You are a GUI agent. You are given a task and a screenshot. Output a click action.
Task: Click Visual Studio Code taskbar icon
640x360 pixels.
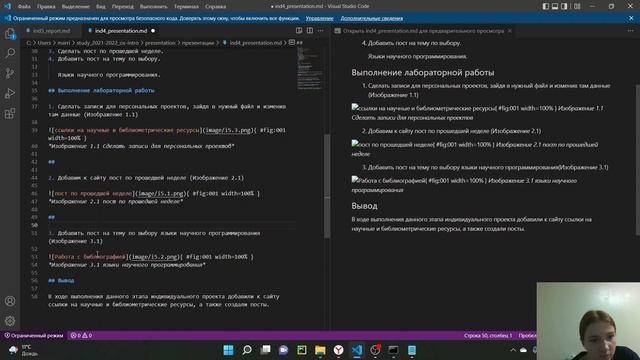coord(357,350)
